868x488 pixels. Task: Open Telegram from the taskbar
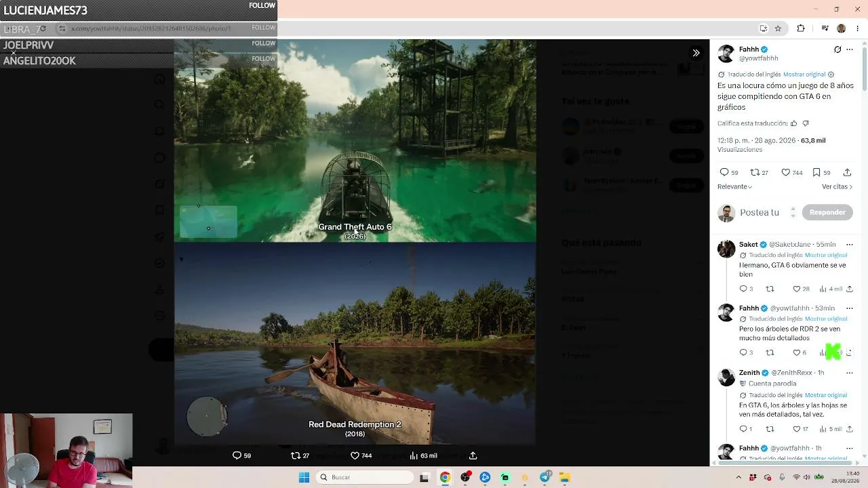click(545, 477)
